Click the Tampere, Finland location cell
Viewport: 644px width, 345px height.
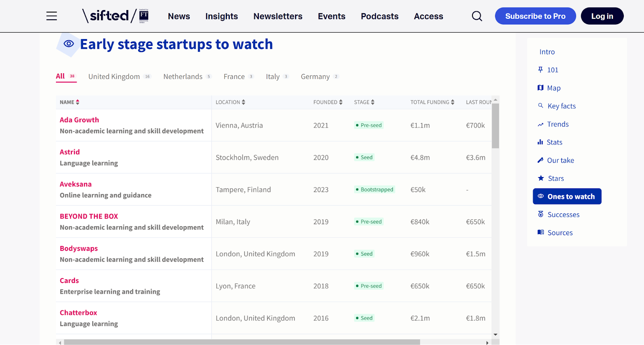tap(243, 190)
